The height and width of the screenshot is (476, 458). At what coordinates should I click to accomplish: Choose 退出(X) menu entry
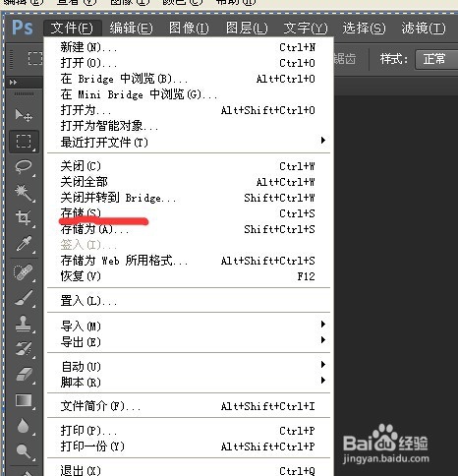[189, 470]
